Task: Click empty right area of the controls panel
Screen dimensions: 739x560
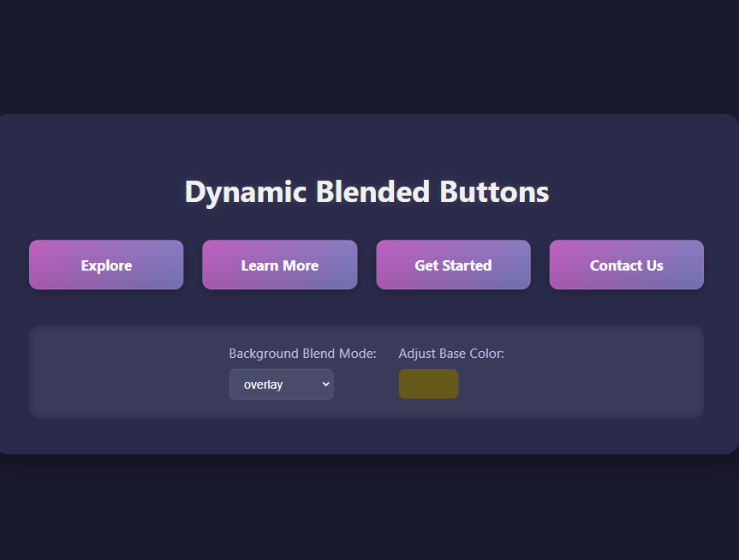Action: (x=608, y=372)
